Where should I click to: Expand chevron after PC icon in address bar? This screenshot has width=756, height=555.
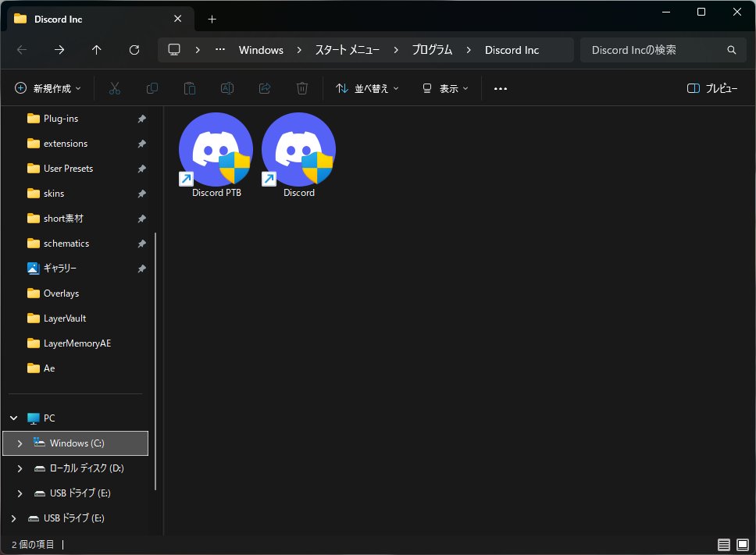point(198,50)
